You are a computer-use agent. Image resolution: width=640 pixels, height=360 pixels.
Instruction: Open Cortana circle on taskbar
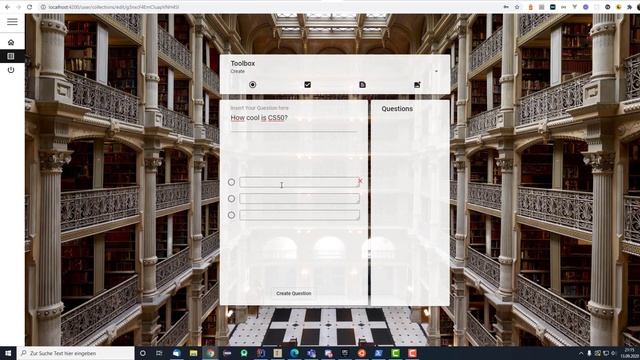(x=143, y=353)
